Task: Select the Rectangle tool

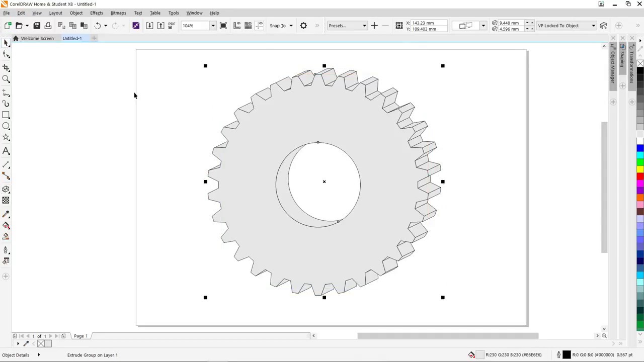Action: pyautogui.click(x=6, y=115)
